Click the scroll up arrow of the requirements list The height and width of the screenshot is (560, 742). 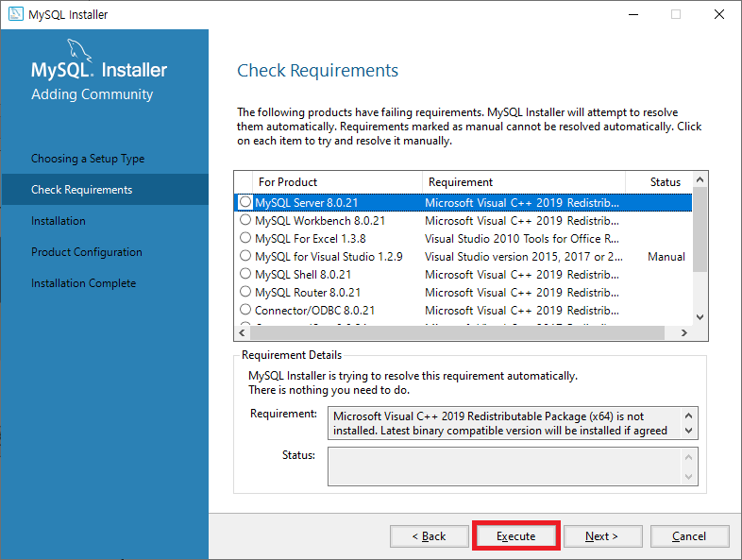coord(700,179)
